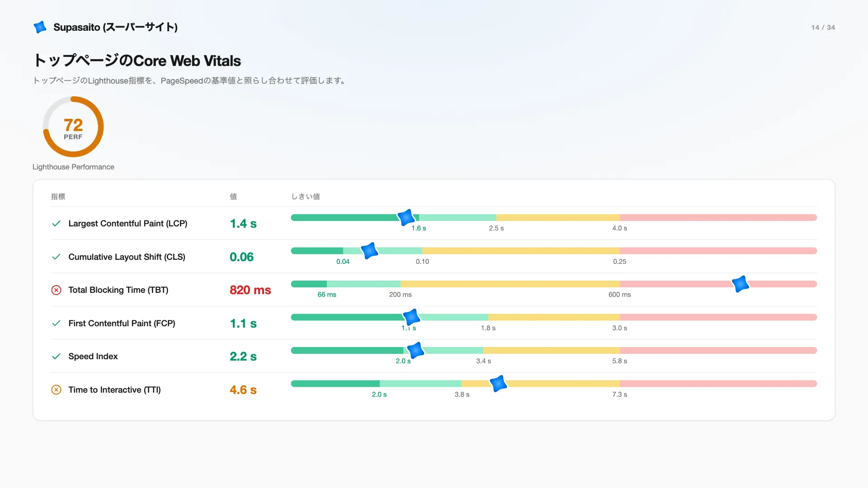The image size is (868, 488).
Task: Select the blue marker on Speed Index bar
Action: click(x=415, y=350)
